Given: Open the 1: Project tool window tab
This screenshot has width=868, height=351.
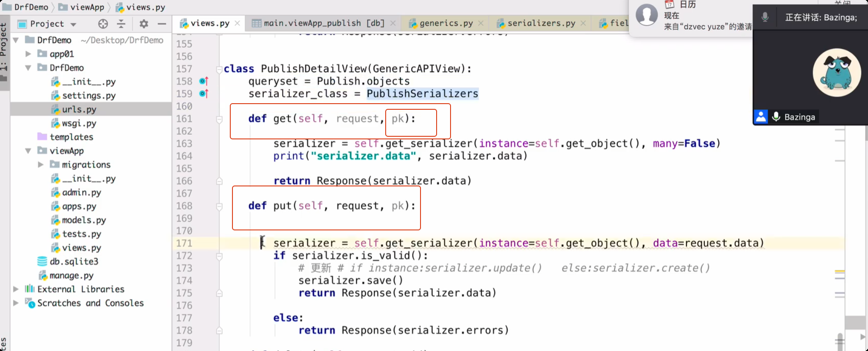Looking at the screenshot, I should pyautogui.click(x=4, y=51).
